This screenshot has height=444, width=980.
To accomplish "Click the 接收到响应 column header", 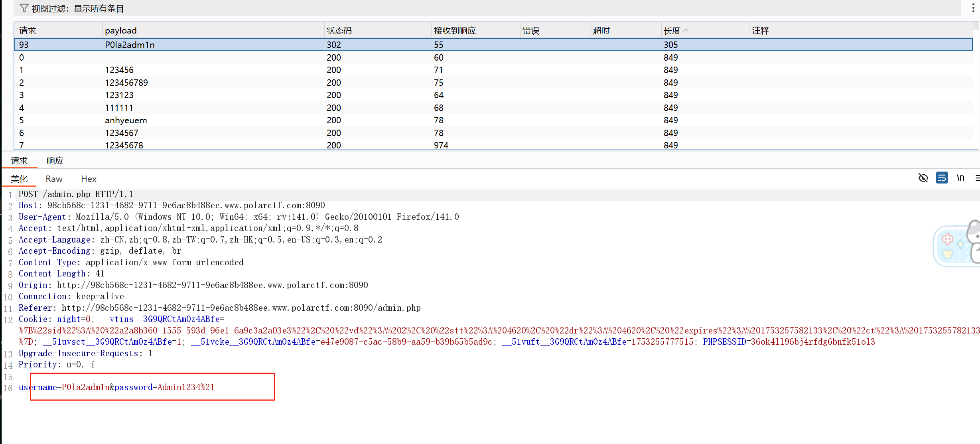I will pyautogui.click(x=455, y=31).
